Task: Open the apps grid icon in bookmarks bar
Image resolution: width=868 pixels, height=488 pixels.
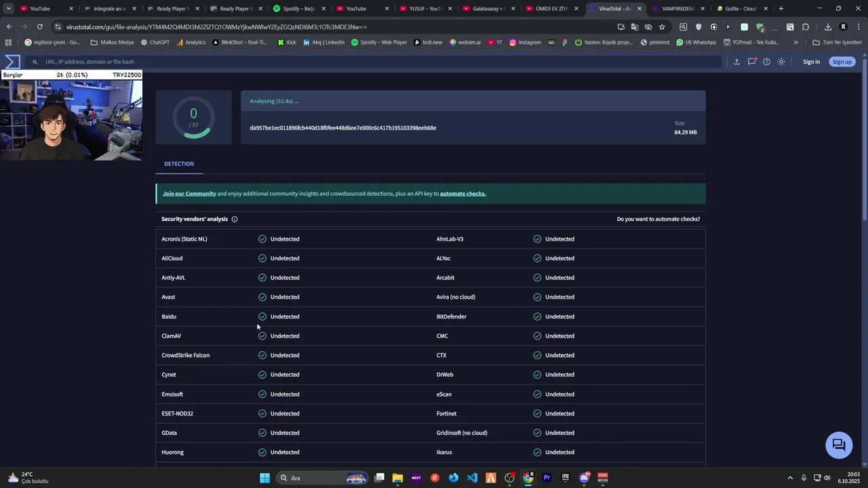Action: point(8,42)
